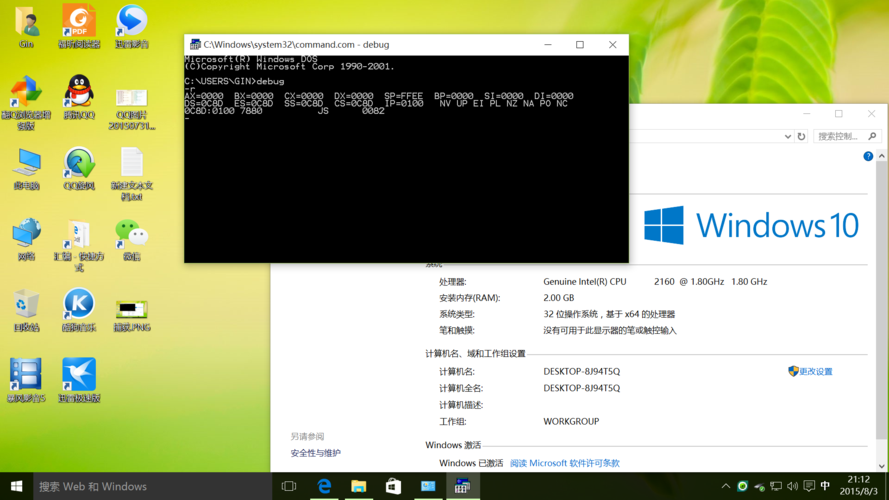Launch the QQ penguin desktop shortcut
The image size is (889, 500).
[79, 98]
